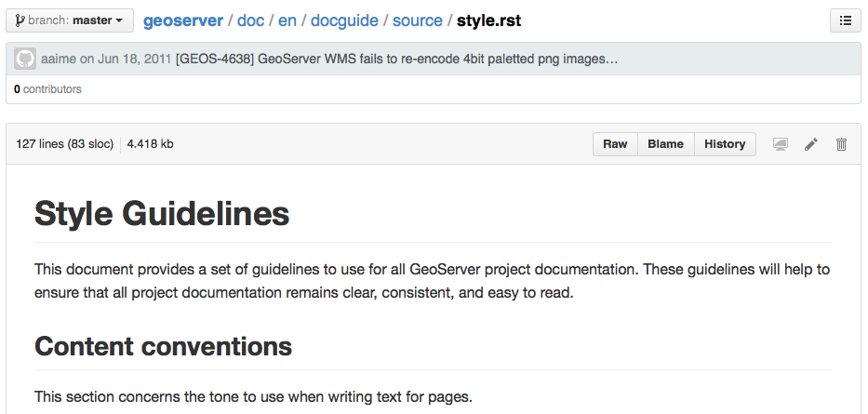Show file History
This screenshot has height=414, width=868.
click(725, 144)
